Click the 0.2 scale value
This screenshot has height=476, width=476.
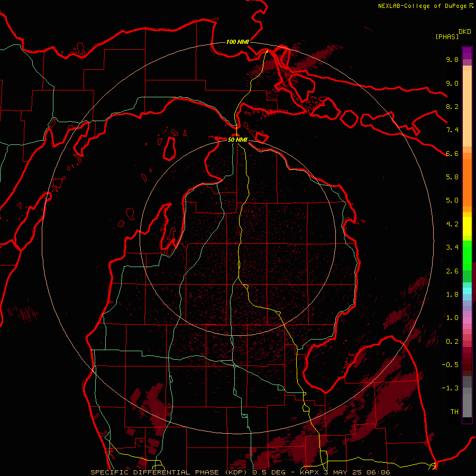tap(452, 342)
